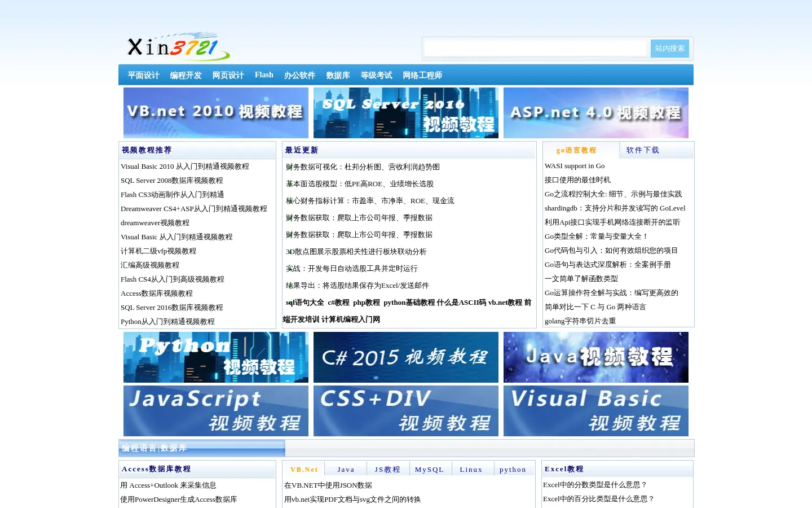This screenshot has width=812, height=508.
Task: Open SQL Server 2008数据库视频教程 link
Action: click(x=172, y=181)
